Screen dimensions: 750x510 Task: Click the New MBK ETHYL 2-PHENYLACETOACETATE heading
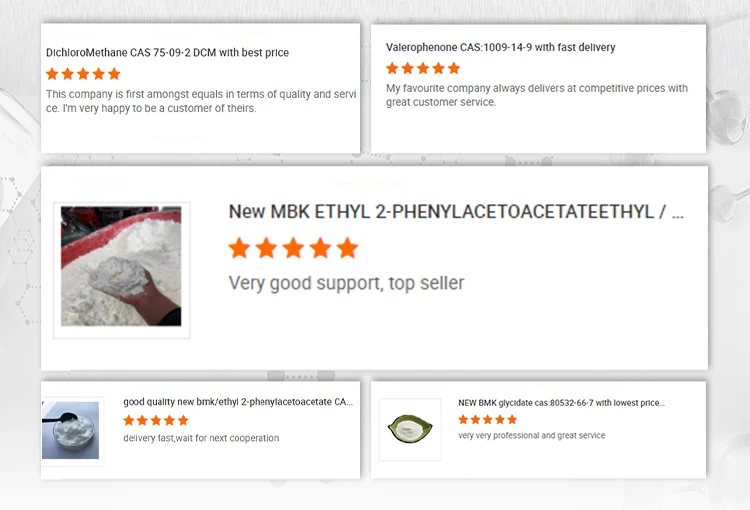(456, 211)
